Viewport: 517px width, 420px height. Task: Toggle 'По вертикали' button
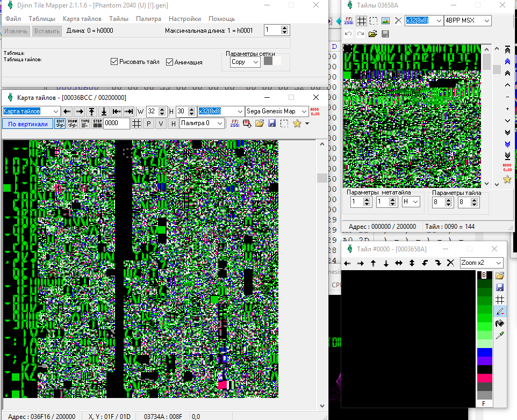28,124
